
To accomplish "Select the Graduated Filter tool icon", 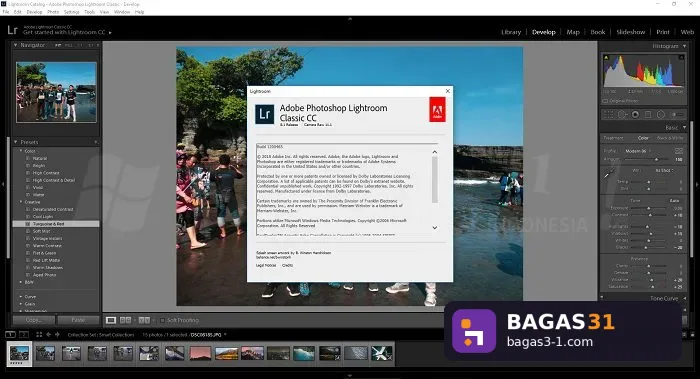I will coord(648,115).
